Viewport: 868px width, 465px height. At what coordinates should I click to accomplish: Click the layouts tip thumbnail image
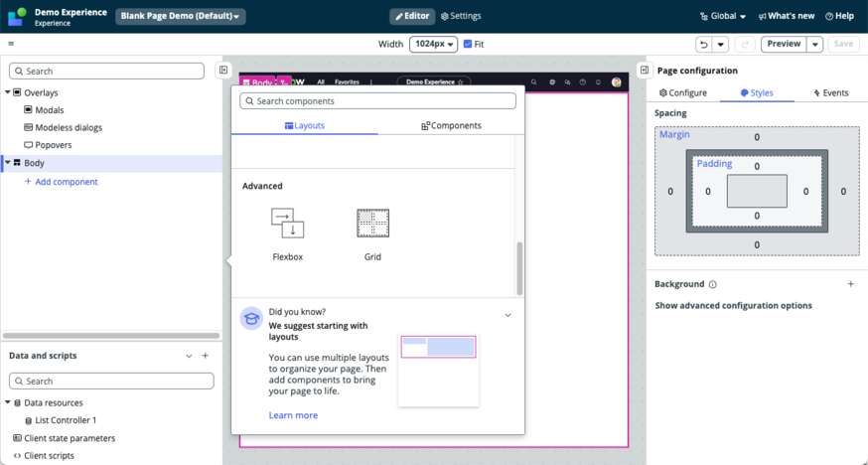438,370
